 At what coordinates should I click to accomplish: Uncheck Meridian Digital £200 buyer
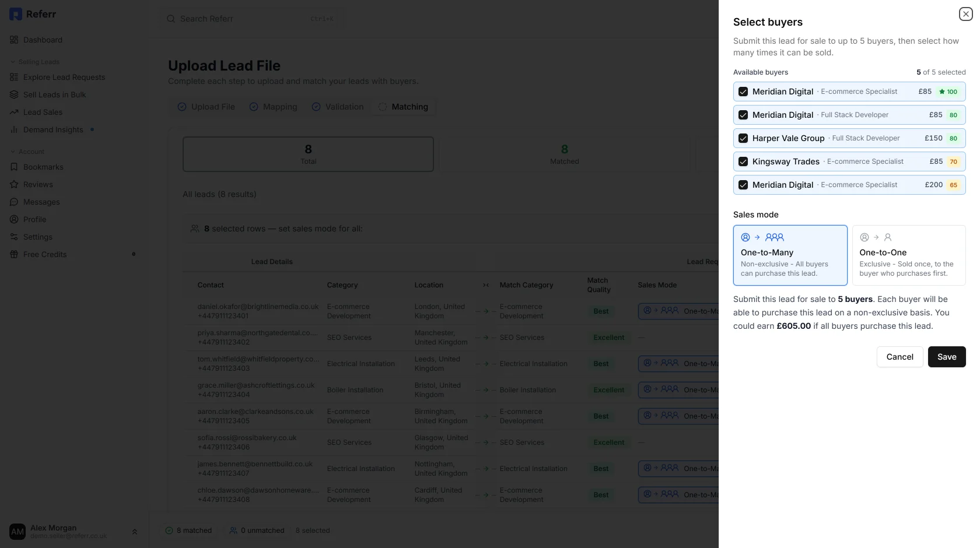[743, 185]
